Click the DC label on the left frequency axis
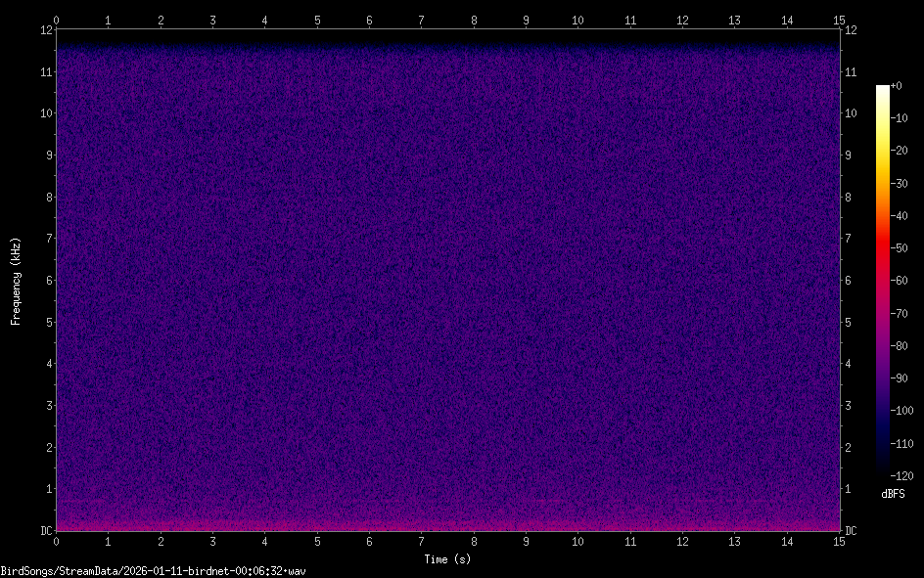The image size is (924, 578). coord(43,531)
